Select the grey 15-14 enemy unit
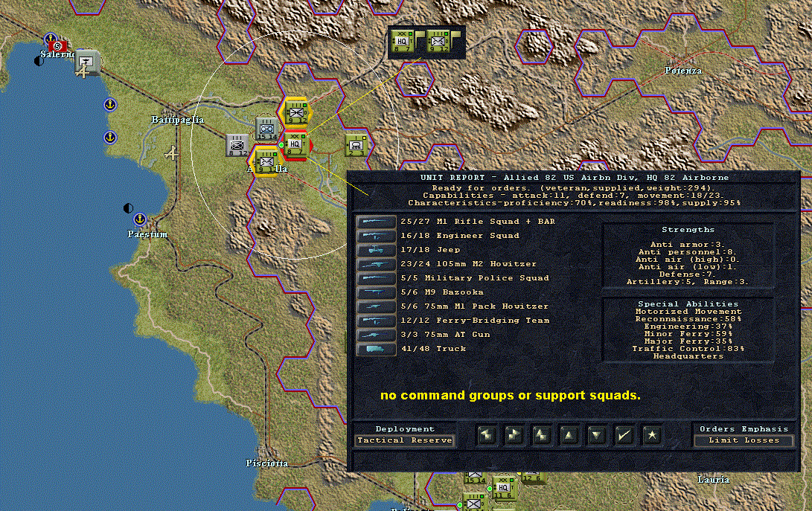 point(267,129)
